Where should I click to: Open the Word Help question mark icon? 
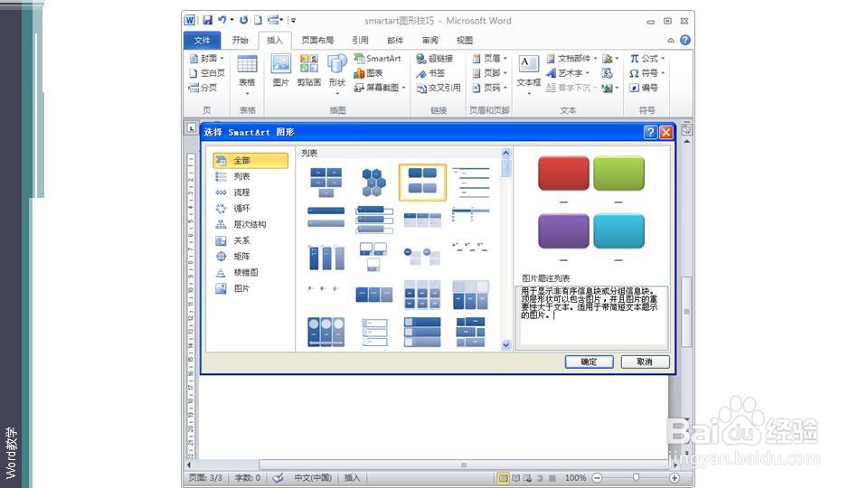point(684,40)
